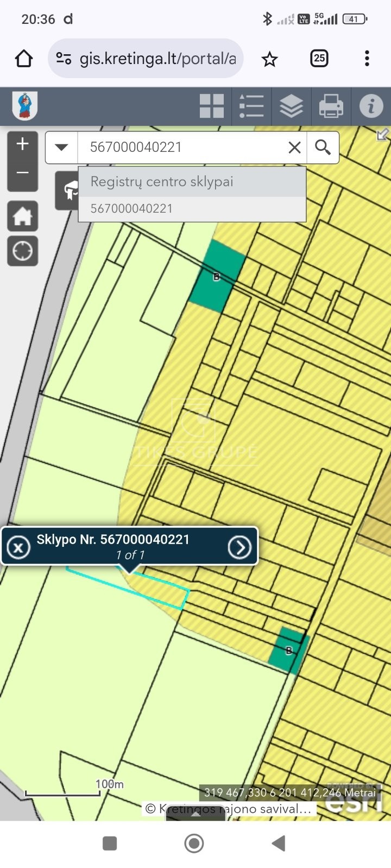This screenshot has height=868, width=391.
Task: Tap the gis.kretinga.lt address bar
Action: 157,59
